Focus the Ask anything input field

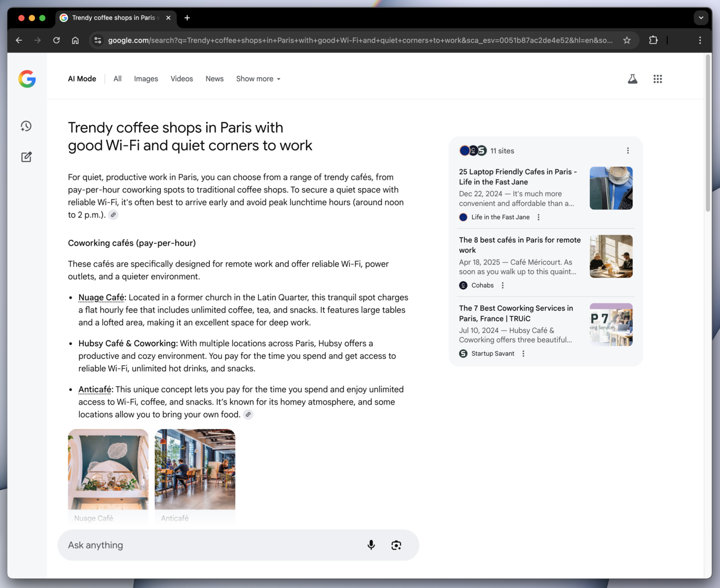point(238,545)
